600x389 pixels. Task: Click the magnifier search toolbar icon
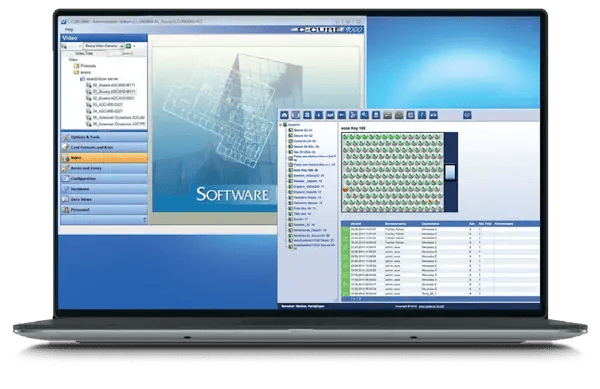[x=365, y=115]
